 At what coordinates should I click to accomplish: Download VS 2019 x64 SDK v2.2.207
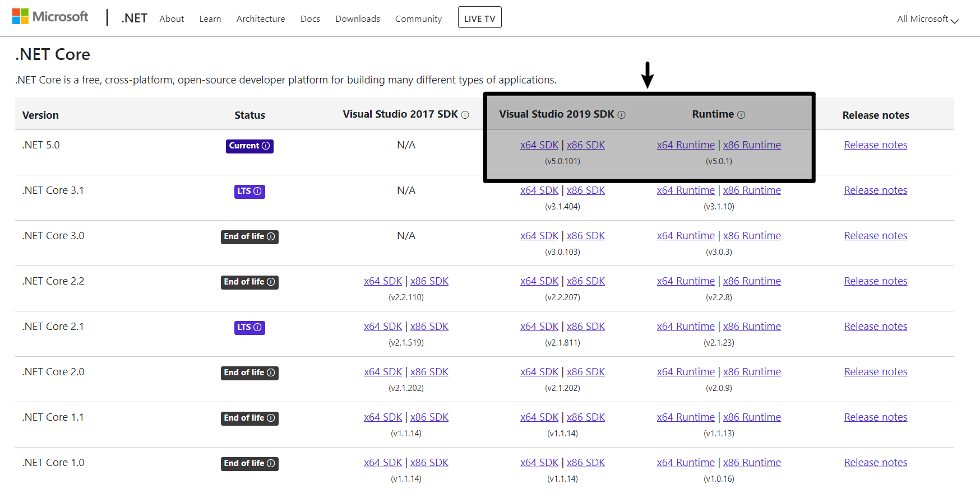(x=539, y=281)
